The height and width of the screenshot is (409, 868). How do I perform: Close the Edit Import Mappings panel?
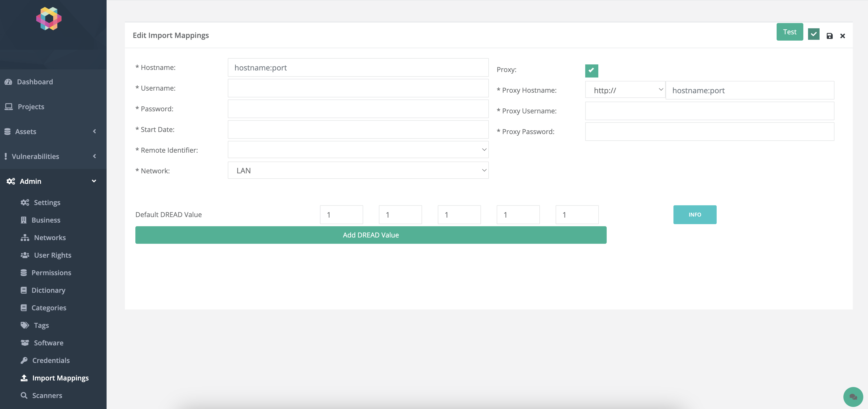(842, 36)
